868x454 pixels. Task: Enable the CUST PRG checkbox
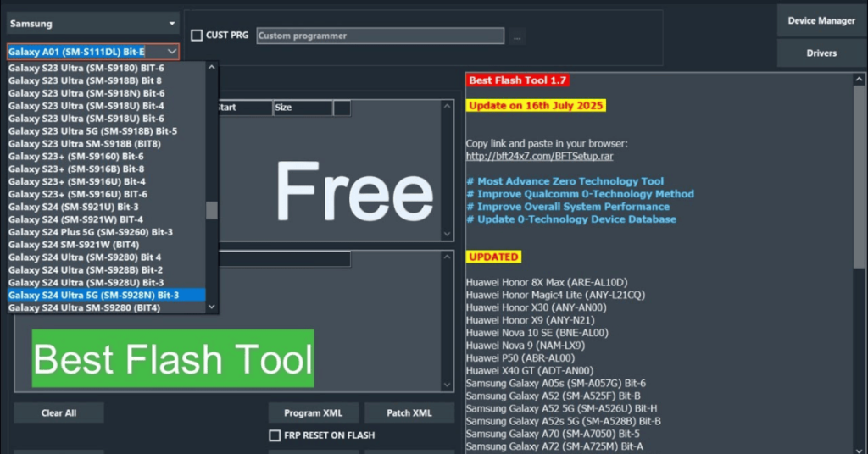197,36
